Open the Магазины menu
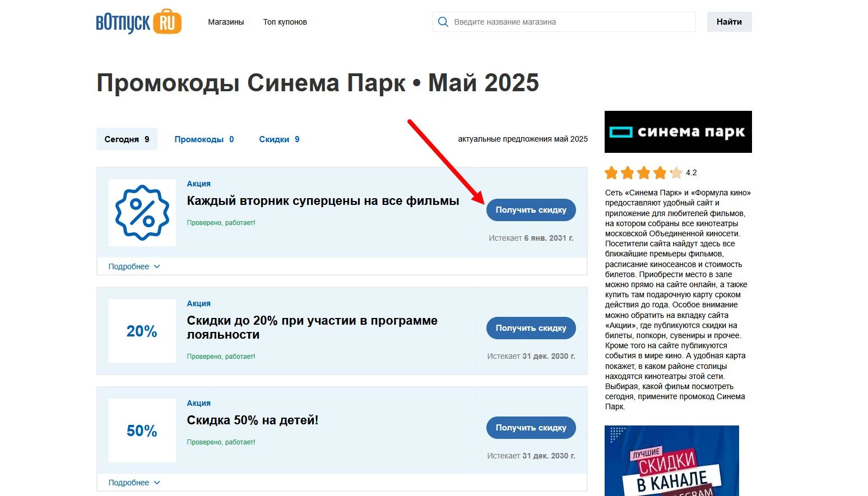This screenshot has height=496, width=868. 226,22
